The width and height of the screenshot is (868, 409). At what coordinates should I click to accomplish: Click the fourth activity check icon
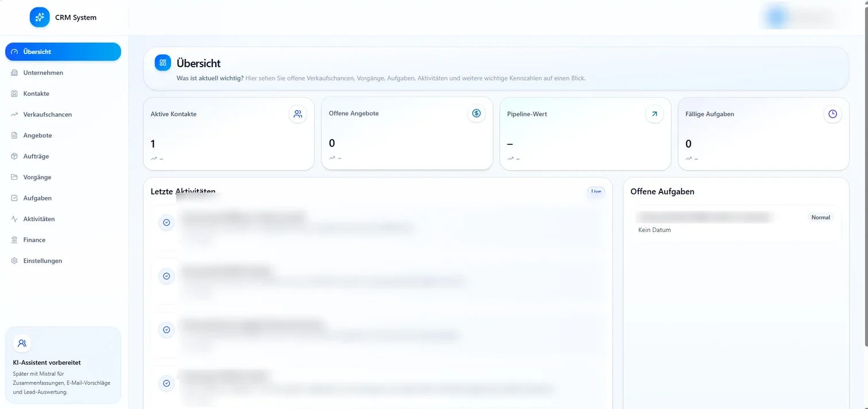click(166, 383)
